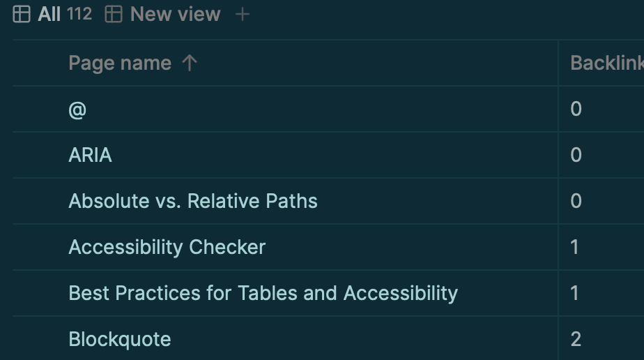Open the Absolute vs. Relative Paths page
Image resolution: width=644 pixels, height=360 pixels.
click(x=193, y=201)
